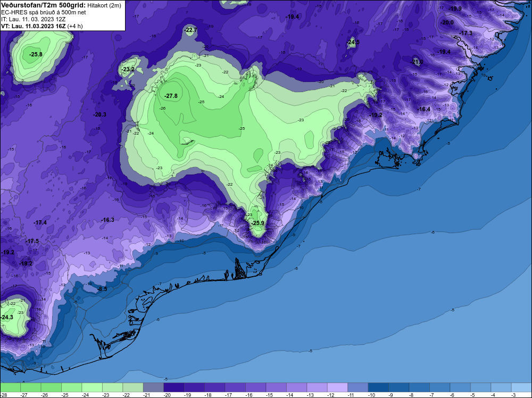Click the -27.8 temperature value on the glacier

[x=171, y=96]
